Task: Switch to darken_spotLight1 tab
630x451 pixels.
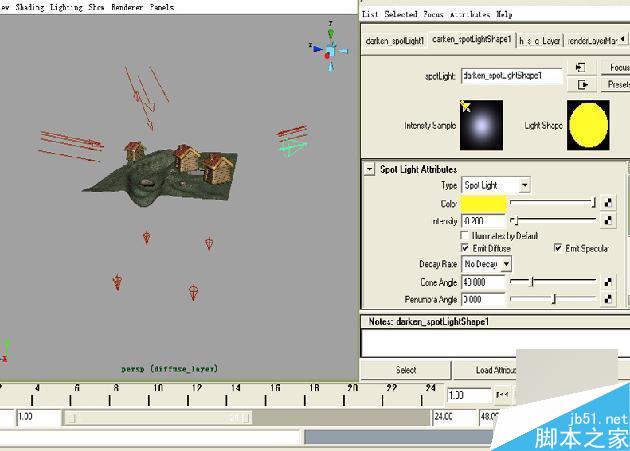Action: (395, 41)
